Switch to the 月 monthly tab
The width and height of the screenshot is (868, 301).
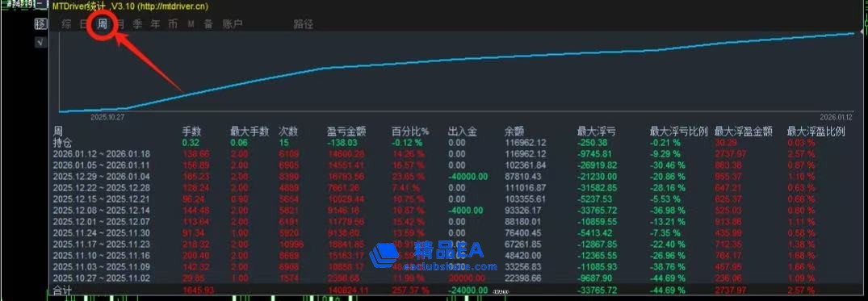click(120, 23)
